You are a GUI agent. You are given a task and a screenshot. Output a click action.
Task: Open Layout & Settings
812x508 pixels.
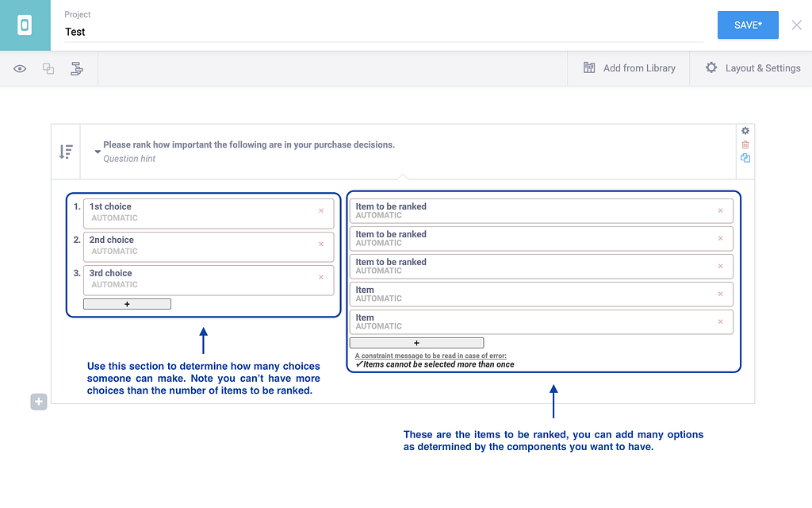click(x=753, y=68)
